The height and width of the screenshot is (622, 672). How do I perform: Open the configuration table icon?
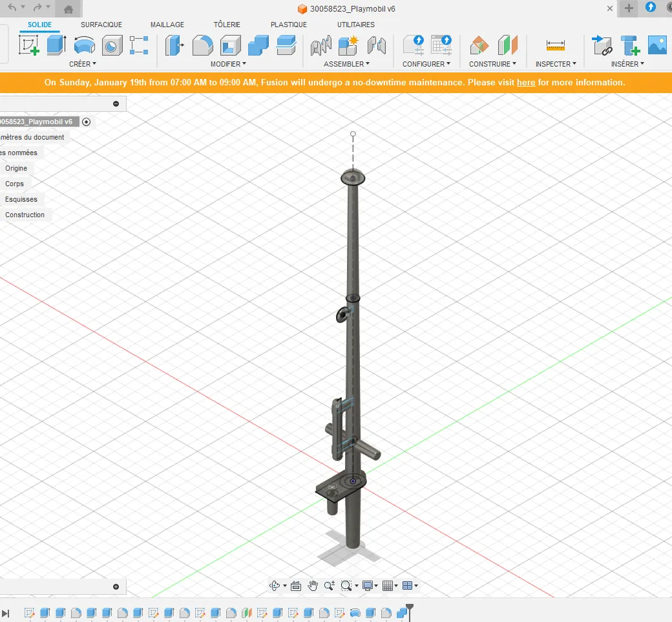click(441, 45)
